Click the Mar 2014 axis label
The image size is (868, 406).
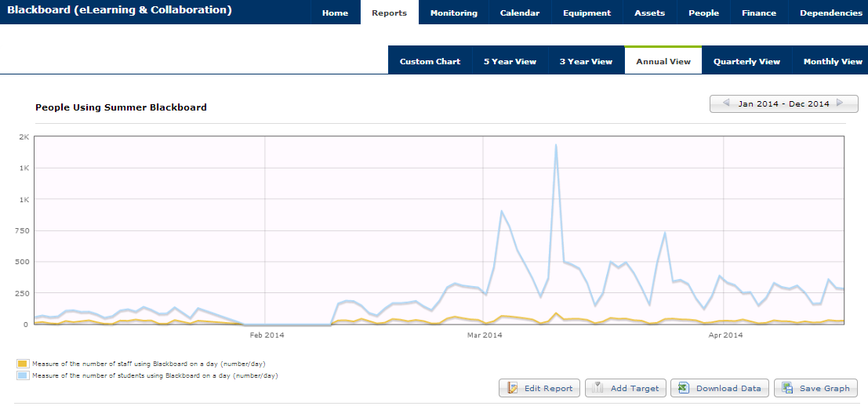(x=485, y=335)
